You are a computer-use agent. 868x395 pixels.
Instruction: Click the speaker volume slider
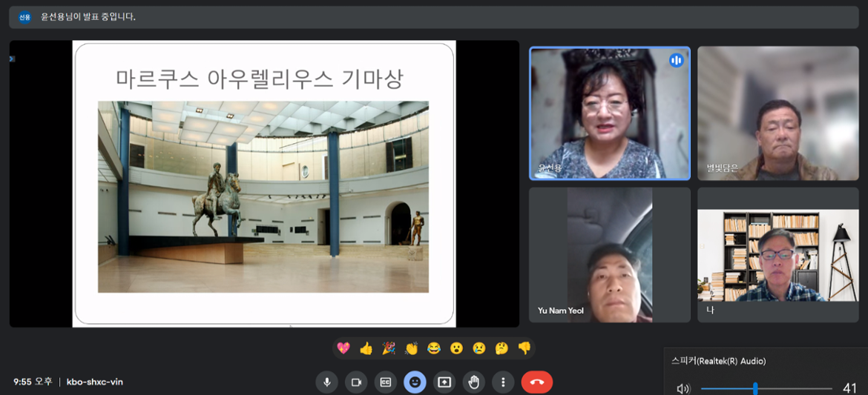click(x=755, y=388)
